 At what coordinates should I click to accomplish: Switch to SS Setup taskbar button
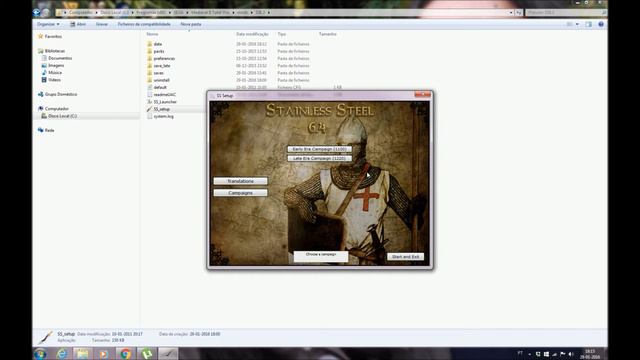tap(168, 354)
